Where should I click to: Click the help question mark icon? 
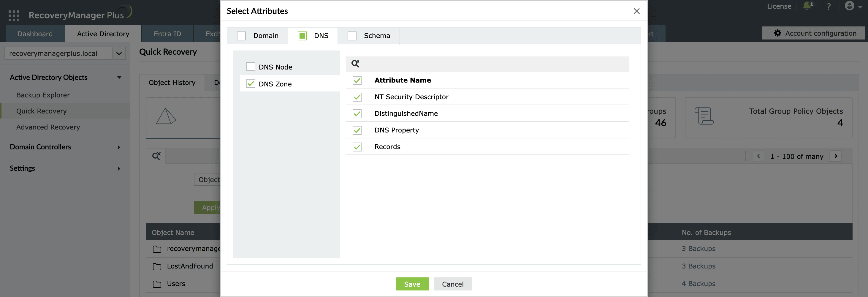point(829,6)
